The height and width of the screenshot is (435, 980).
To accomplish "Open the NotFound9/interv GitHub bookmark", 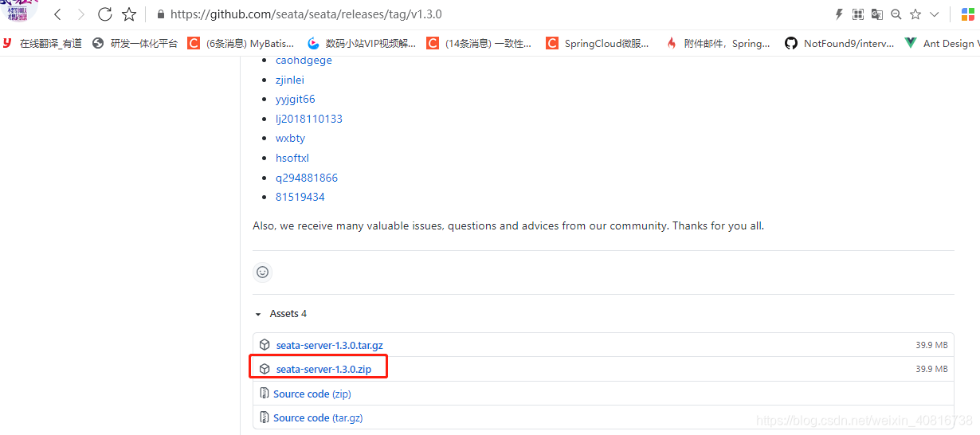I will tap(839, 43).
